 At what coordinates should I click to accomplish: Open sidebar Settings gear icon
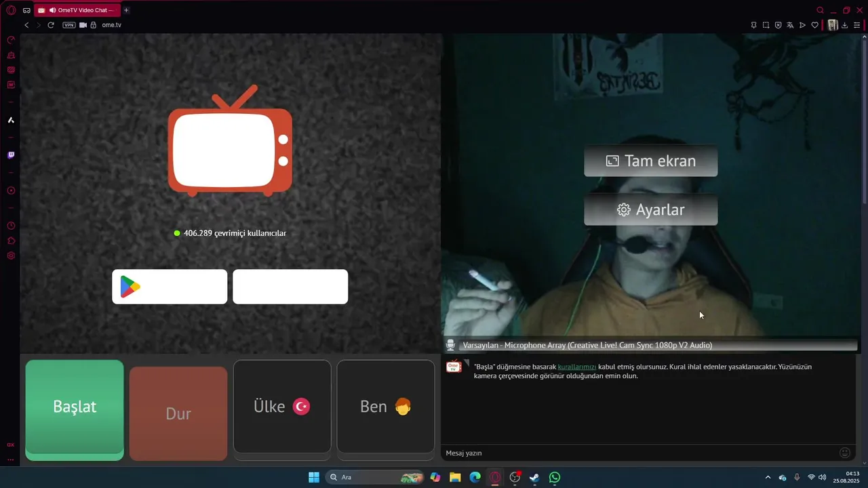tap(11, 256)
